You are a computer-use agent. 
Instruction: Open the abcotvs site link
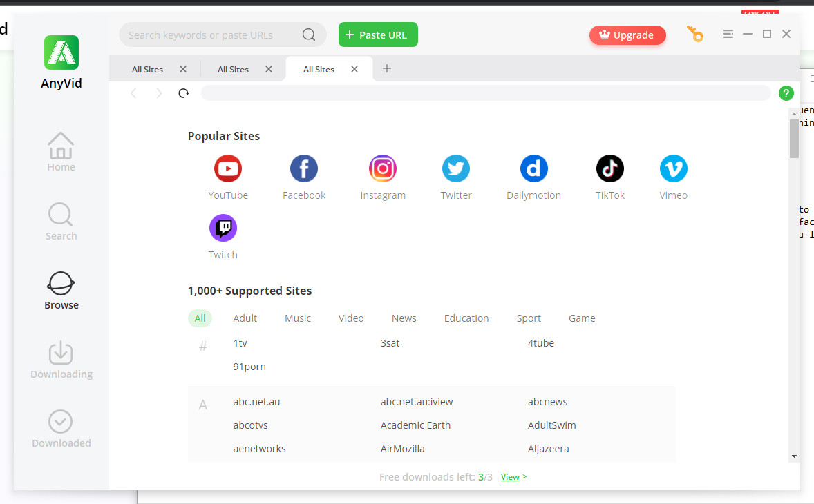(x=251, y=425)
